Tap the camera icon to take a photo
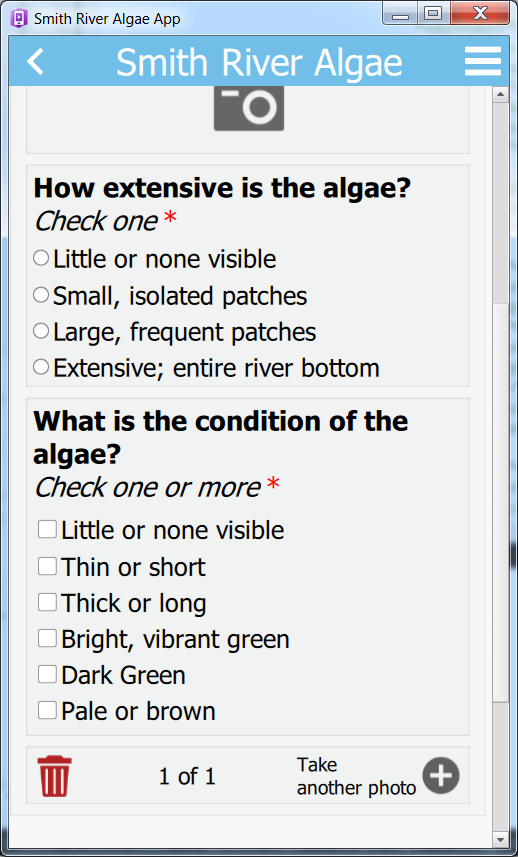 [249, 108]
